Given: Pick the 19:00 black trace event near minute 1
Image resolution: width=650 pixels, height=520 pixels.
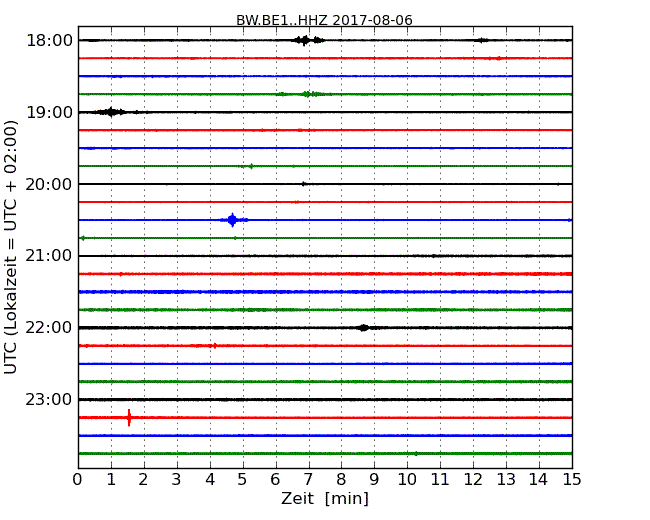Looking at the screenshot, I should point(110,112).
